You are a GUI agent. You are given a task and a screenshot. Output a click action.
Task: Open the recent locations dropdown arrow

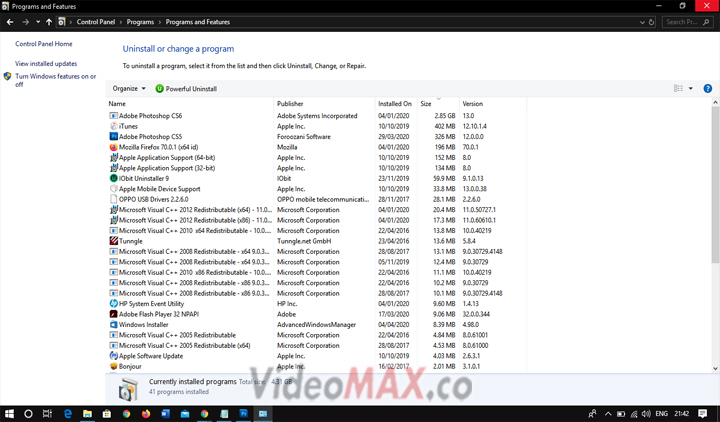(x=38, y=22)
